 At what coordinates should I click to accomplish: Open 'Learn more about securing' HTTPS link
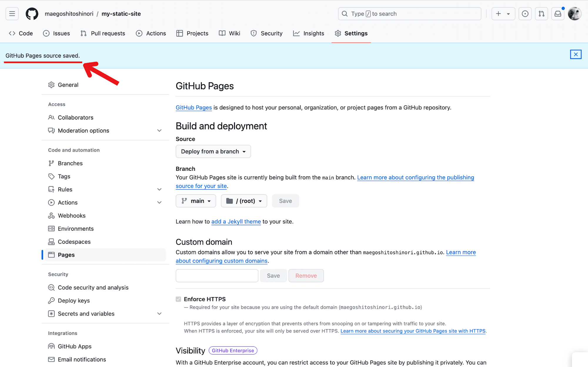[x=413, y=331]
